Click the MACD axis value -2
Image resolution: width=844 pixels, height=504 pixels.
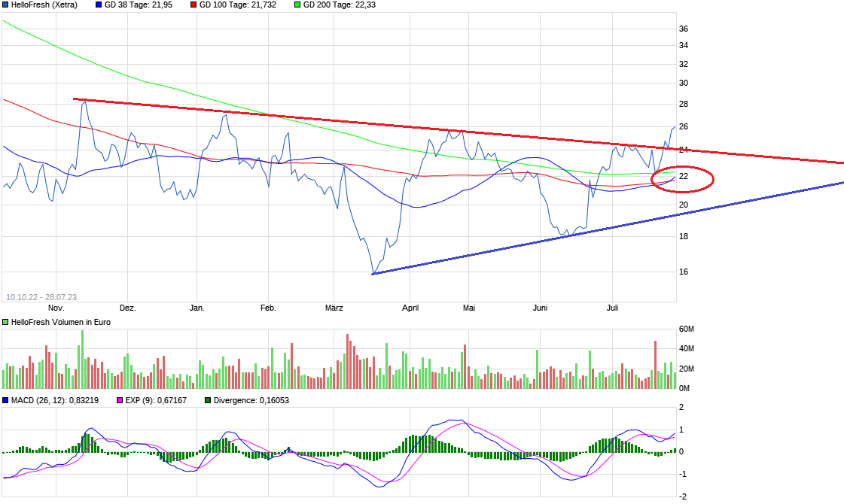[681, 496]
